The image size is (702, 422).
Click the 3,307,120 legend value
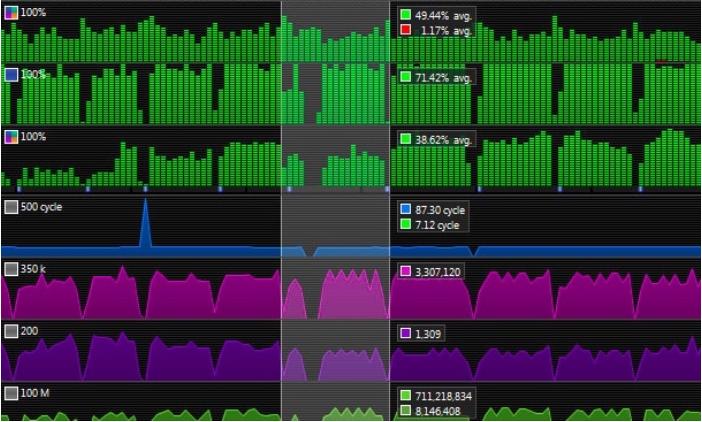click(437, 272)
